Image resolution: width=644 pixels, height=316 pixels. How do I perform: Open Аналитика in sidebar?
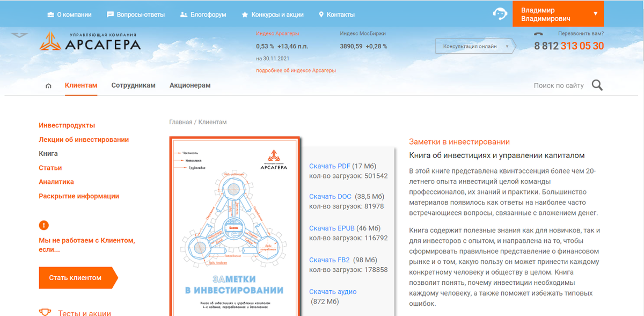point(56,182)
